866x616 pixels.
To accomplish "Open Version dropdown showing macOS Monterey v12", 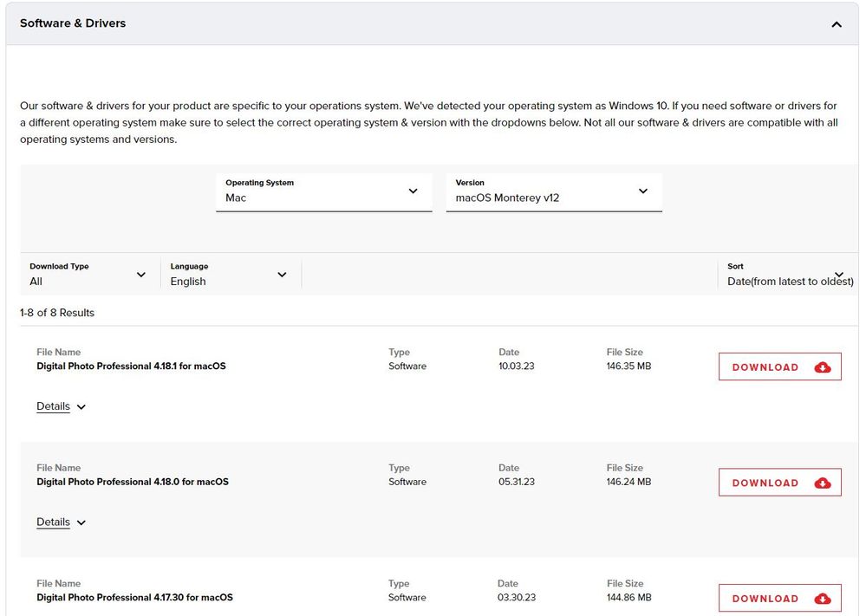I will 553,191.
